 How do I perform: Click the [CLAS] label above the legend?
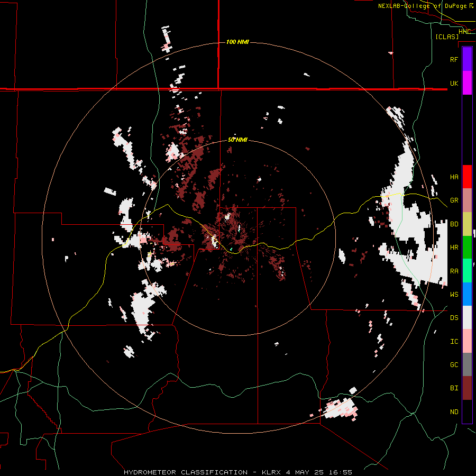pos(447,36)
